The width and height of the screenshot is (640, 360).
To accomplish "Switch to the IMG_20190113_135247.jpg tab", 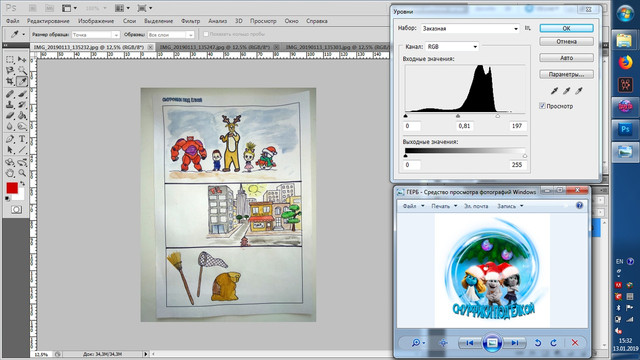I will [x=218, y=47].
